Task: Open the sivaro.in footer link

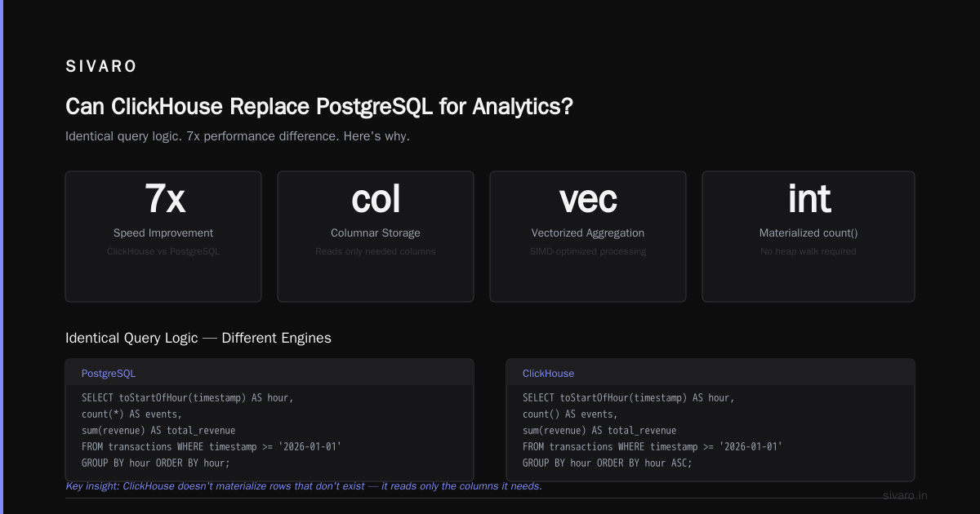Action: pos(905,495)
